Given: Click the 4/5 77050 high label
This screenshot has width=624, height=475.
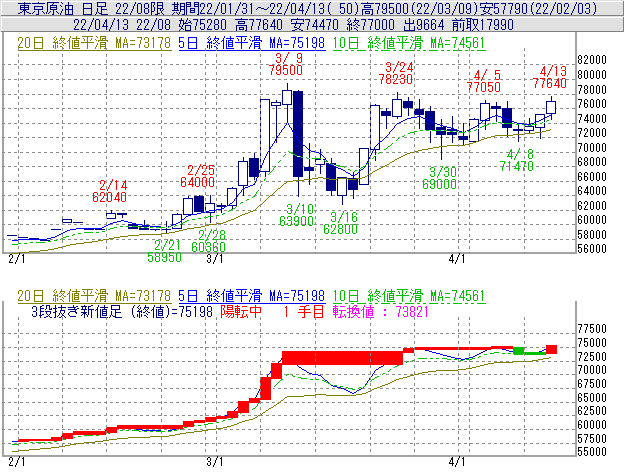Looking at the screenshot, I should (x=487, y=81).
